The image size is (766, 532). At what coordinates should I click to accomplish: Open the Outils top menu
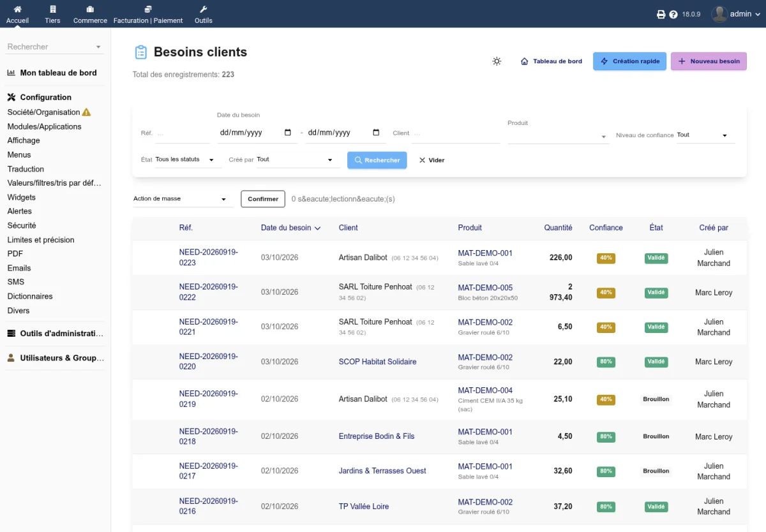pos(204,14)
